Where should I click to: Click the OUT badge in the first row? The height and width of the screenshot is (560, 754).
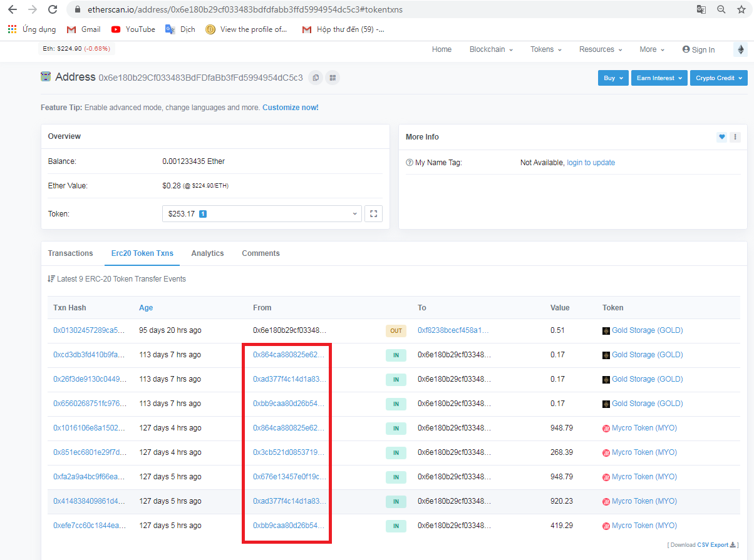tap(396, 331)
